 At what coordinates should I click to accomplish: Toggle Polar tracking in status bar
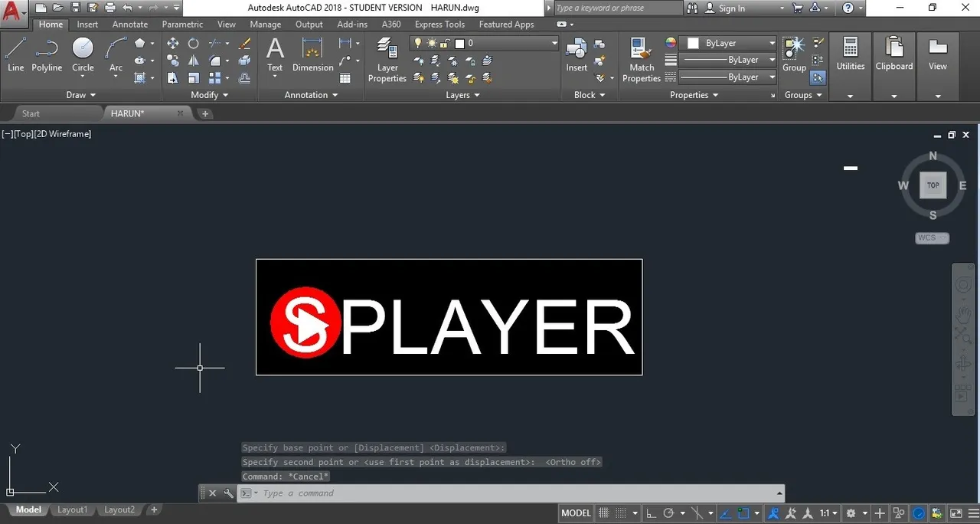point(668,513)
